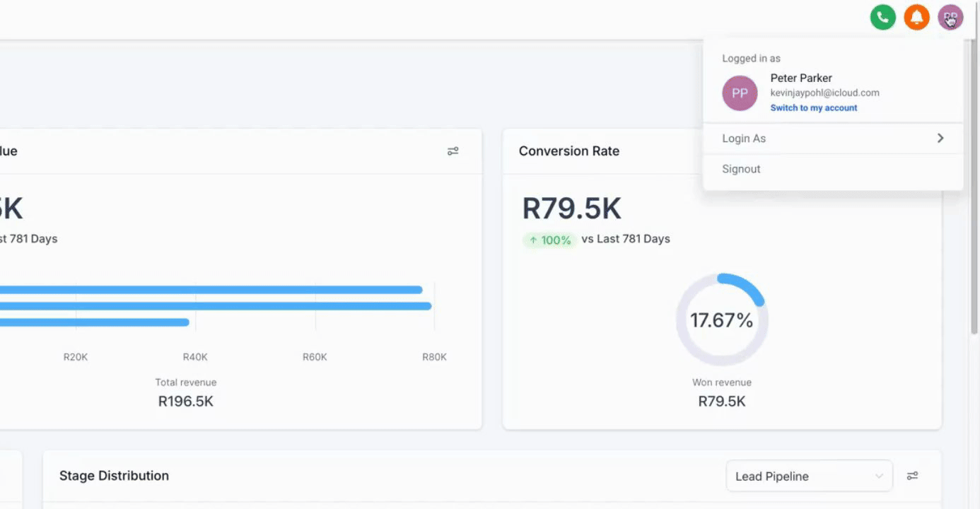This screenshot has width=980, height=509.
Task: Click the shortest blue revenue bar
Action: tap(92, 322)
